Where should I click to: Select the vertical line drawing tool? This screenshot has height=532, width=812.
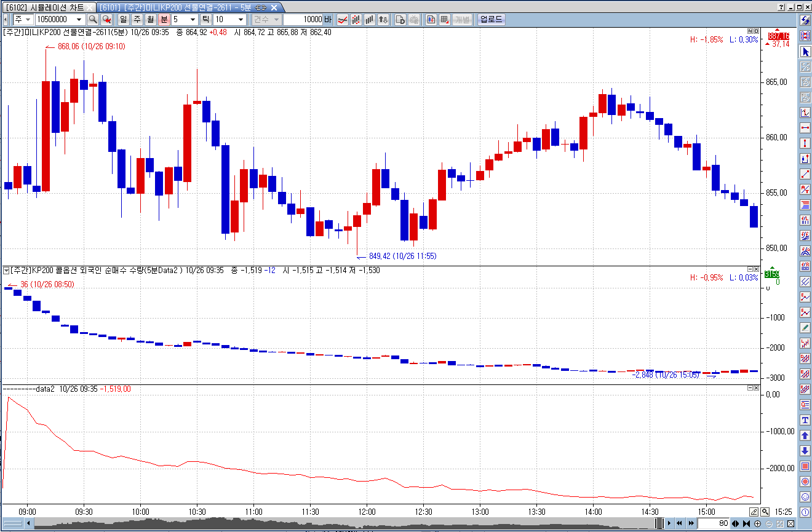(x=805, y=143)
